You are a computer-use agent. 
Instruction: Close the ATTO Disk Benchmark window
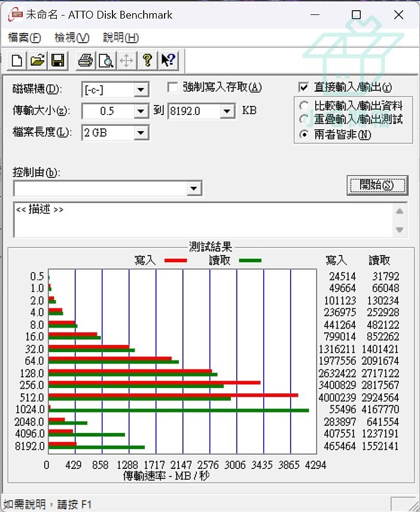coord(398,15)
